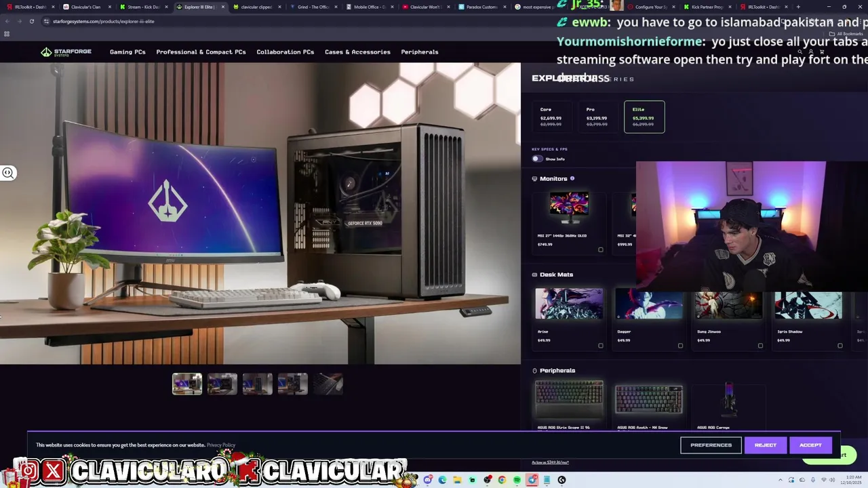Image resolution: width=868 pixels, height=488 pixels.
Task: Select the first product gallery thumbnail
Action: tap(187, 384)
